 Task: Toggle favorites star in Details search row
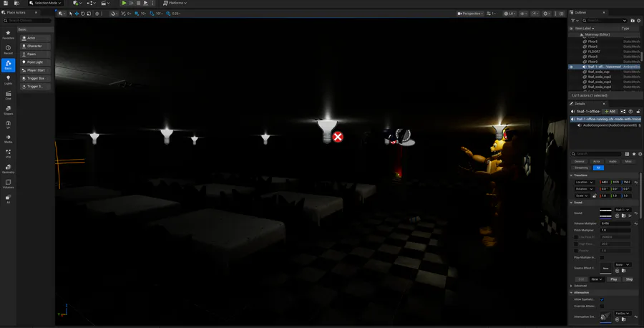point(634,154)
